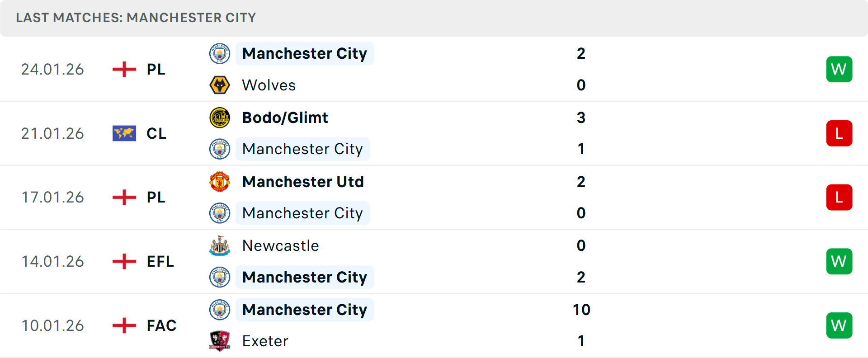Image resolution: width=868 pixels, height=358 pixels.
Task: Open the Exeter team page
Action: (265, 341)
